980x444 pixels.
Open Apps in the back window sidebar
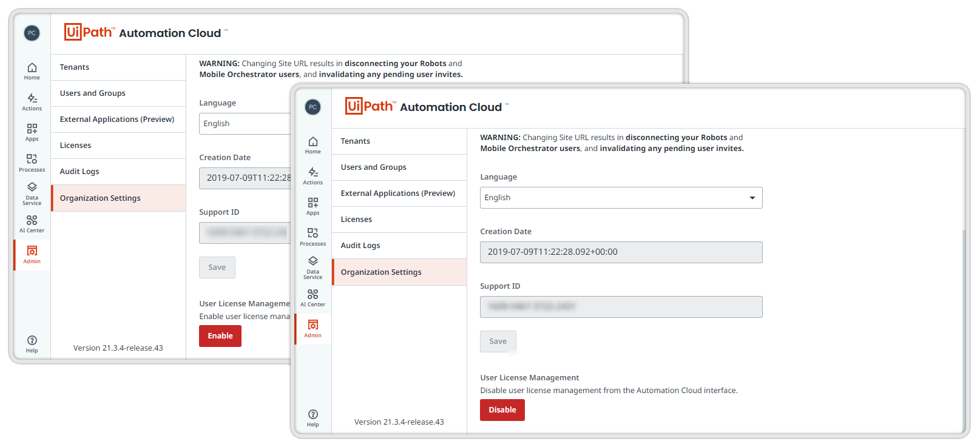[32, 132]
